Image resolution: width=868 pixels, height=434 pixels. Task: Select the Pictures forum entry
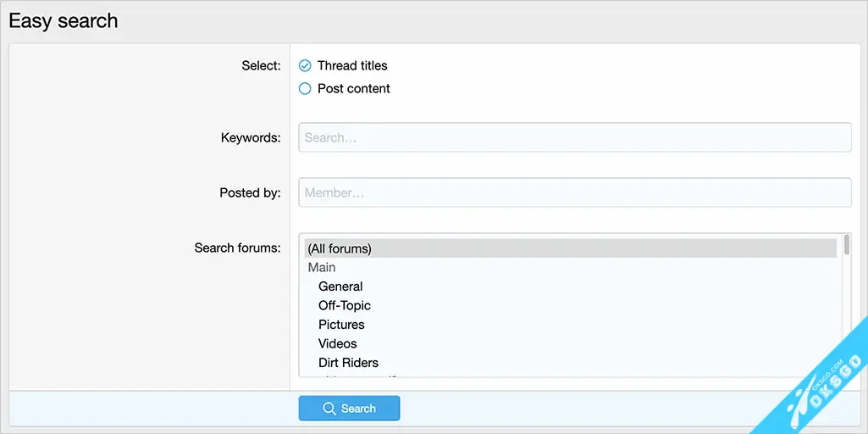click(x=341, y=325)
